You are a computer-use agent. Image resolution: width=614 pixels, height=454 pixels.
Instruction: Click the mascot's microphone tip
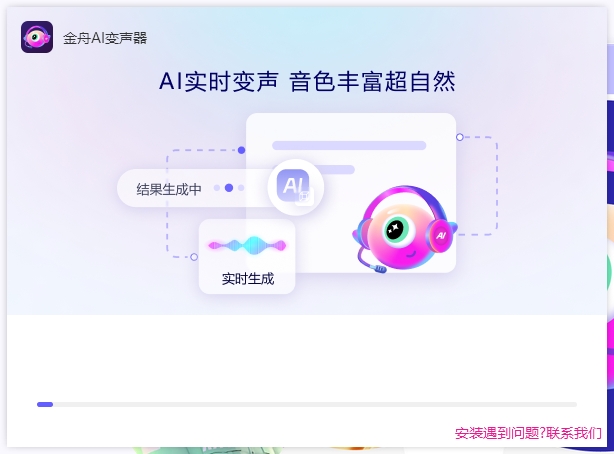coord(380,269)
